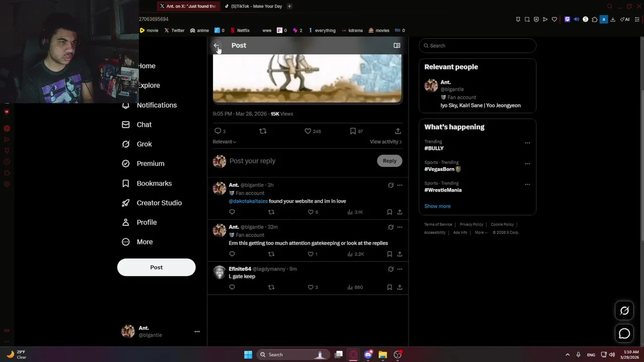Share the main post
644x362 pixels.
pyautogui.click(x=398, y=131)
